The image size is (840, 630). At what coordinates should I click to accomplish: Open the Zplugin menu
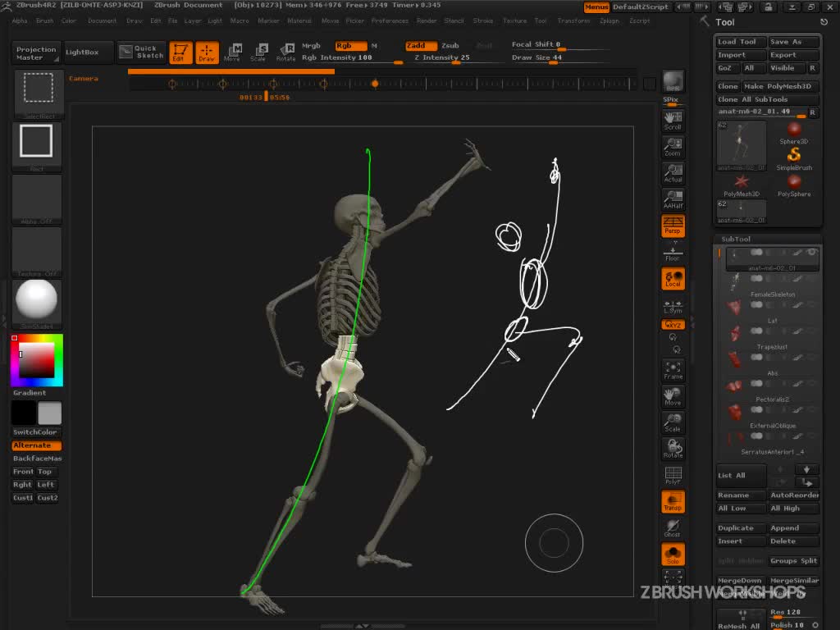click(609, 21)
